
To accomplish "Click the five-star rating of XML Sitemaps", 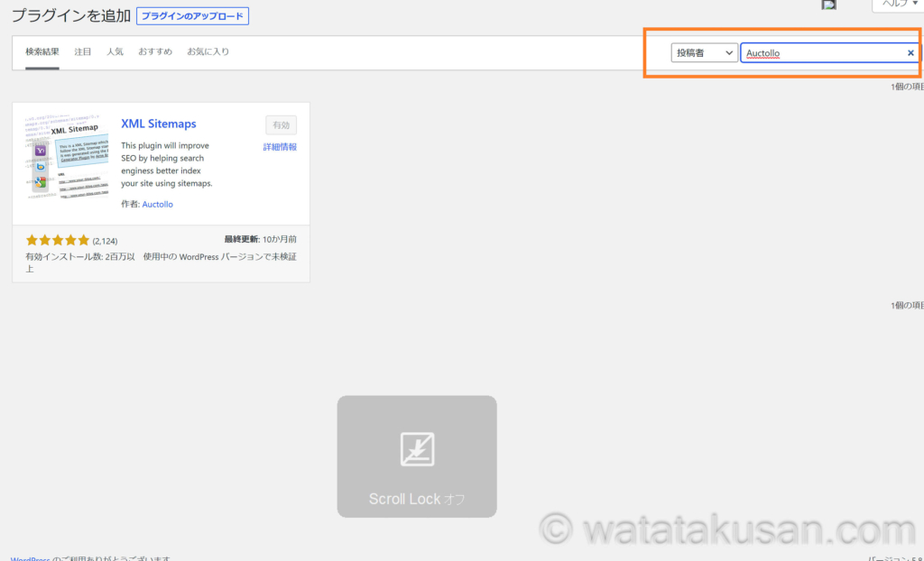I will click(x=57, y=240).
